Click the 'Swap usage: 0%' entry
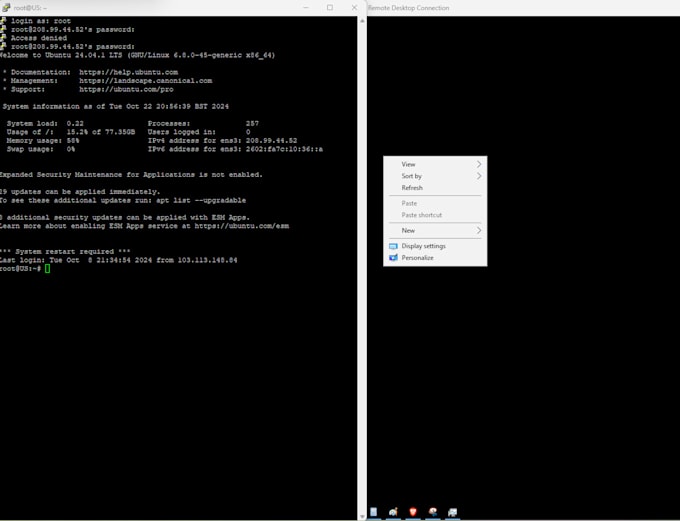The height and width of the screenshot is (521, 680). (41, 149)
